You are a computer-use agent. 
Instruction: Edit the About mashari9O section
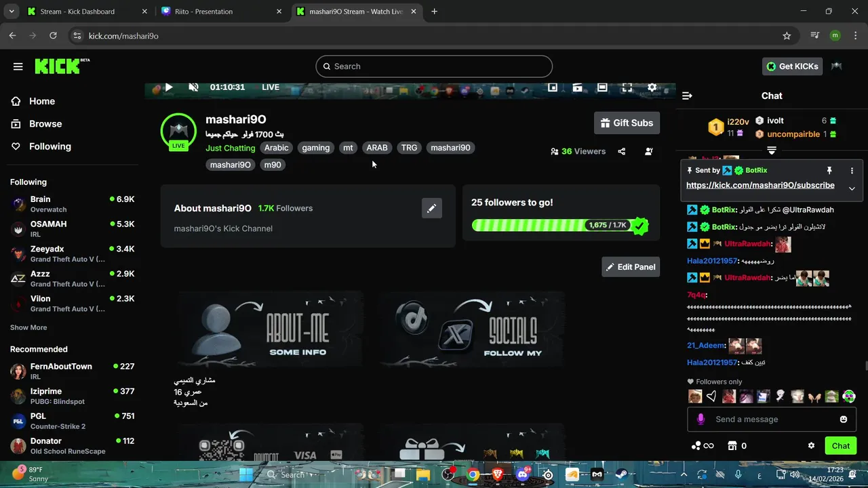pyautogui.click(x=431, y=209)
